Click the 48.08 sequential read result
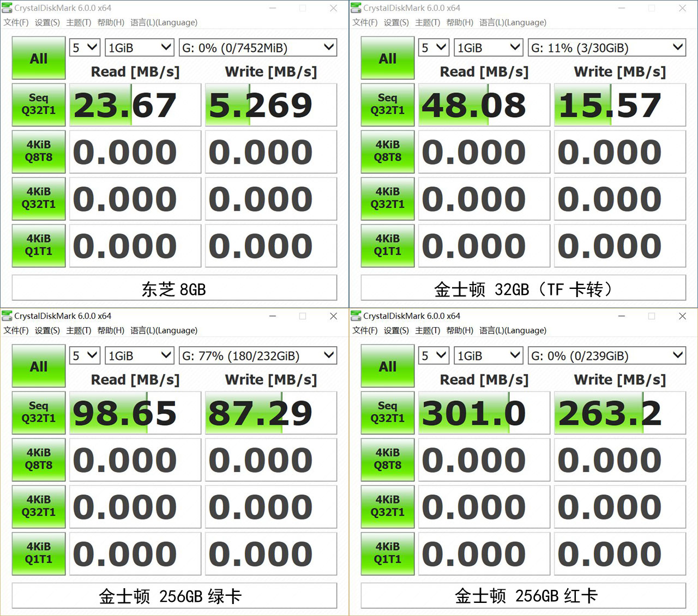 tap(484, 105)
